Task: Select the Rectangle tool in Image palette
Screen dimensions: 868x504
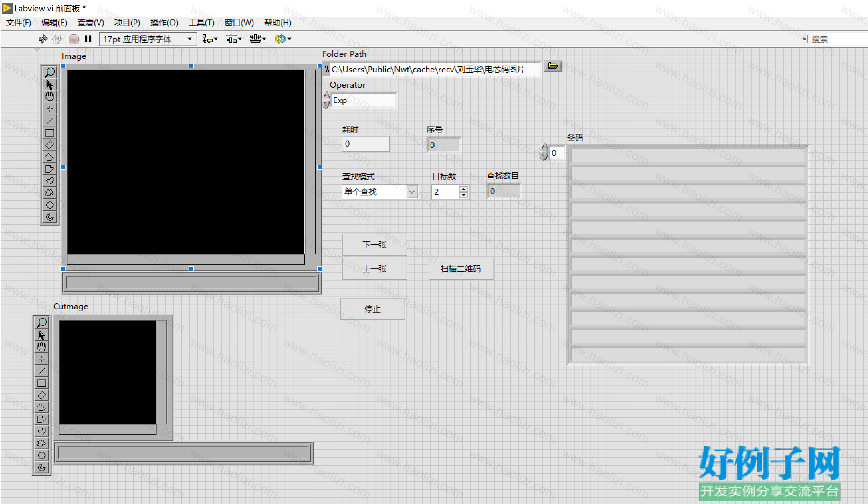Action: tap(49, 133)
